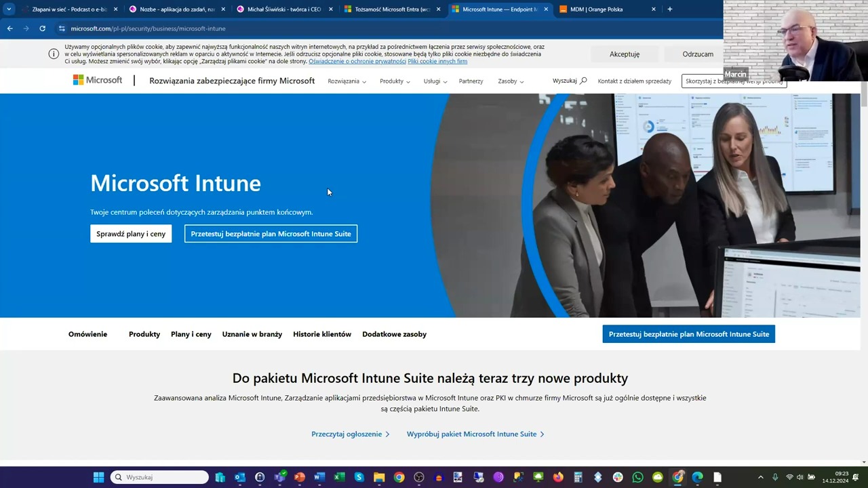Click the page vertical scrollbar thumb
868x488 pixels.
click(864, 93)
